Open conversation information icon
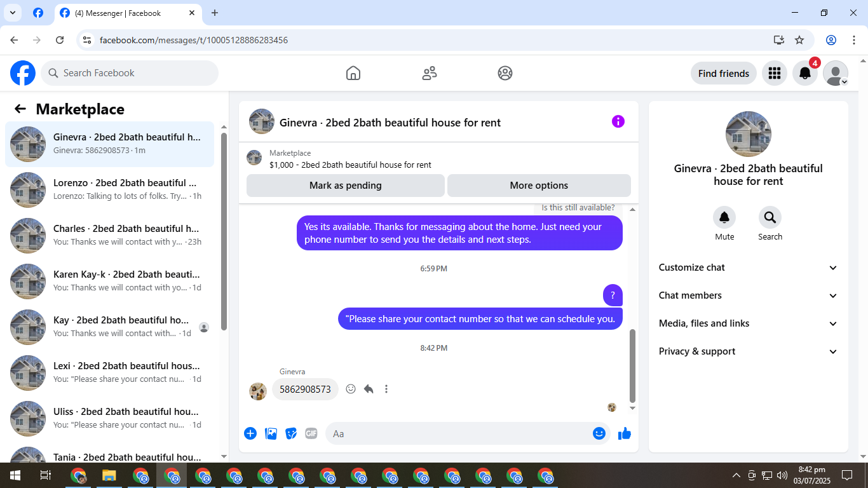 point(618,121)
